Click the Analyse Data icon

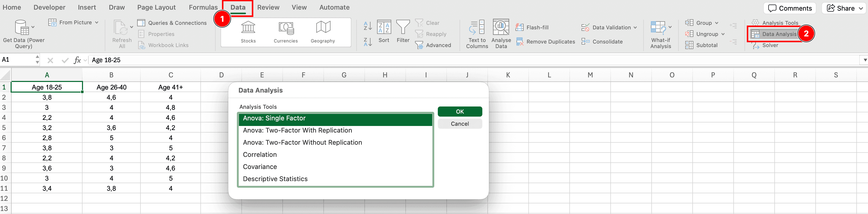pos(501,28)
